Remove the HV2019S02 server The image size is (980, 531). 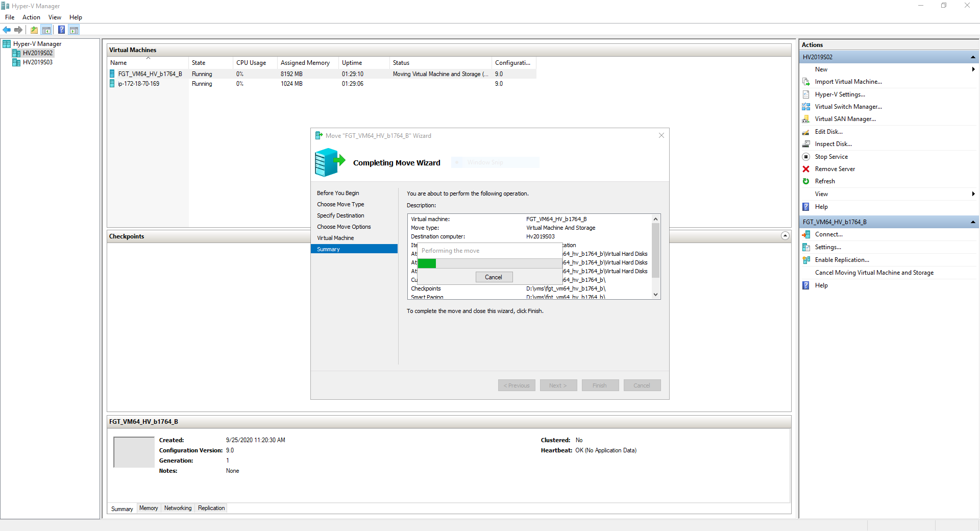point(836,169)
